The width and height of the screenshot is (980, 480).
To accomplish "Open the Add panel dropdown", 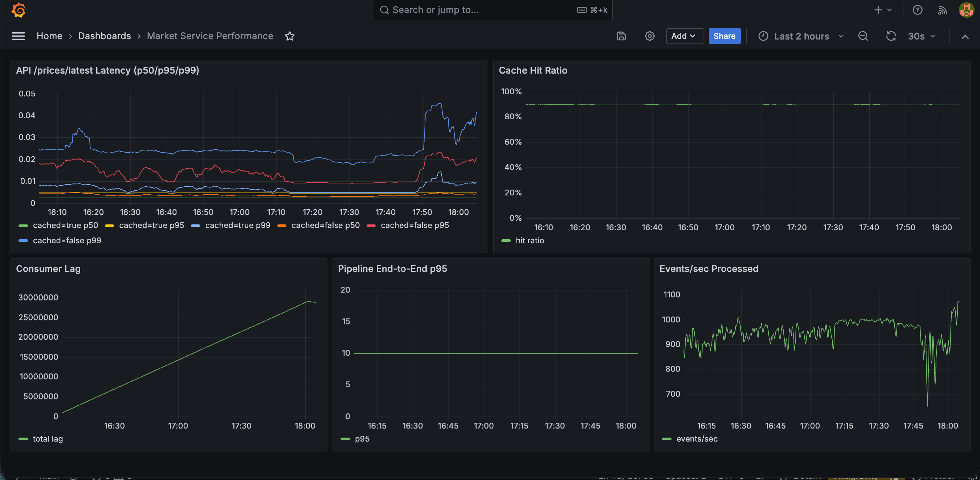I will pyautogui.click(x=685, y=36).
